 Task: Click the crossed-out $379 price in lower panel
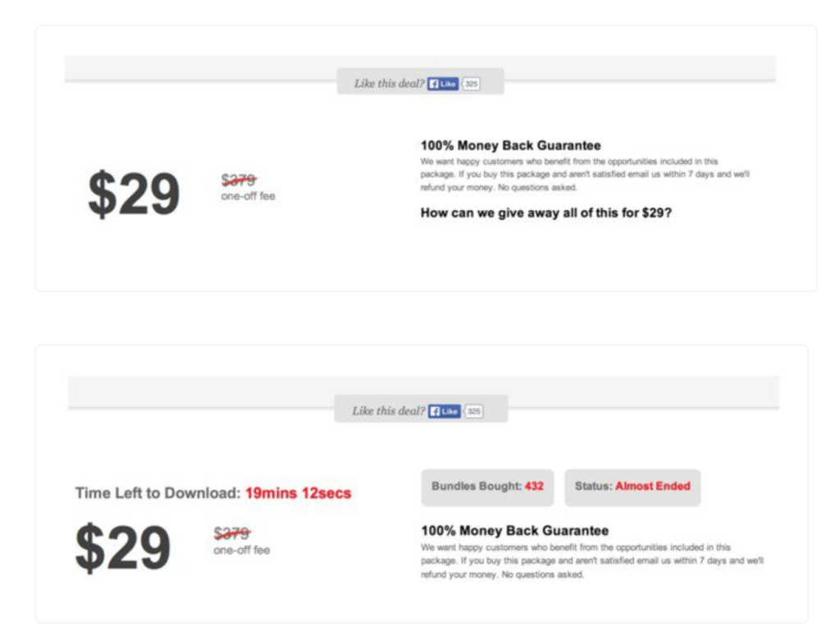pyautogui.click(x=232, y=533)
